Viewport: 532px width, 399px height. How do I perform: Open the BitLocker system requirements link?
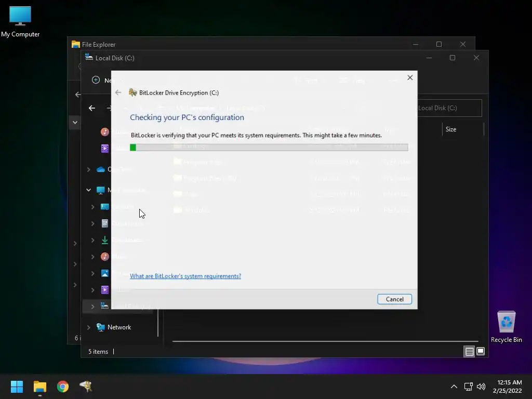(x=185, y=276)
